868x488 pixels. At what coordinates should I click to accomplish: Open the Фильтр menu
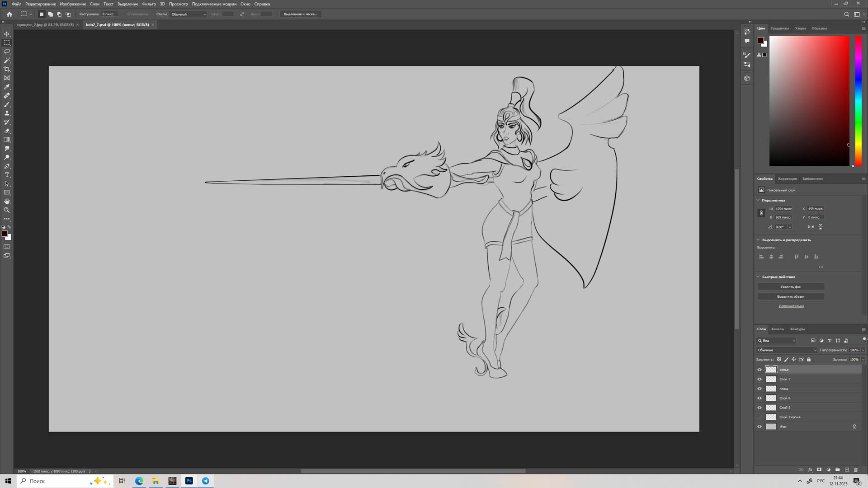point(149,4)
